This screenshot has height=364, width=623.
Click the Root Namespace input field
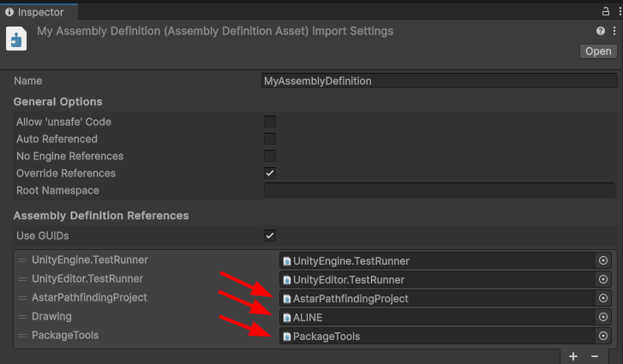pos(440,190)
